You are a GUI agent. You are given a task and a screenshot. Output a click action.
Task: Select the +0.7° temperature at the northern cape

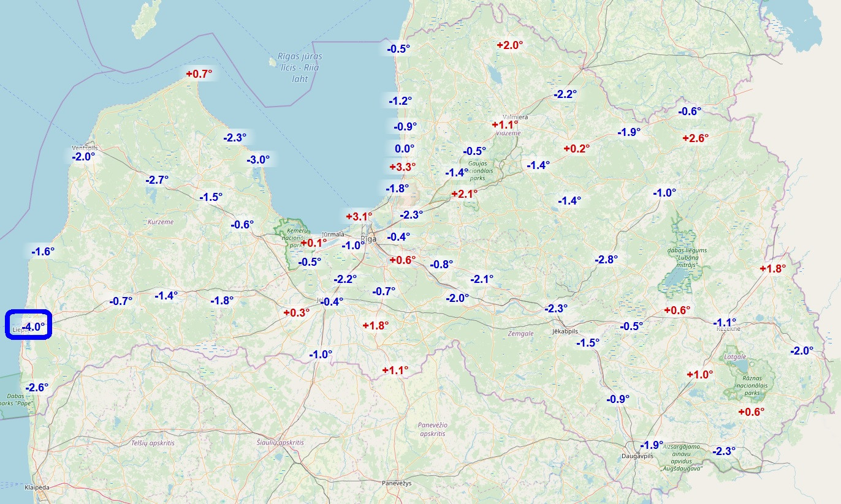click(x=199, y=74)
